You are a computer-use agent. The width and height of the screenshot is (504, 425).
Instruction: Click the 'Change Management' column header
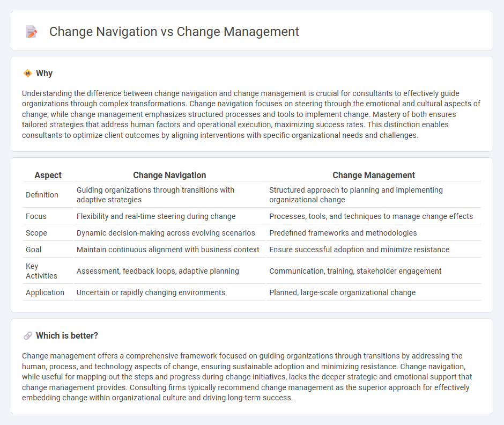[374, 175]
